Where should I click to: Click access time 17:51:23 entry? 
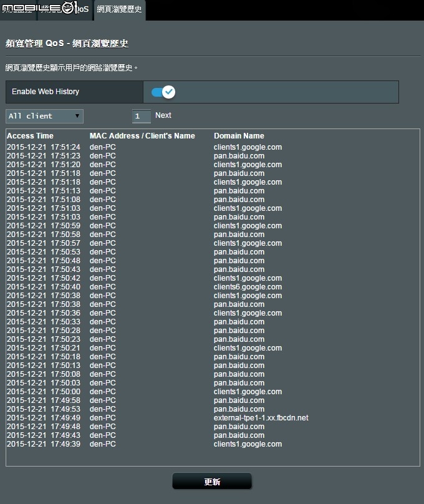click(x=44, y=156)
